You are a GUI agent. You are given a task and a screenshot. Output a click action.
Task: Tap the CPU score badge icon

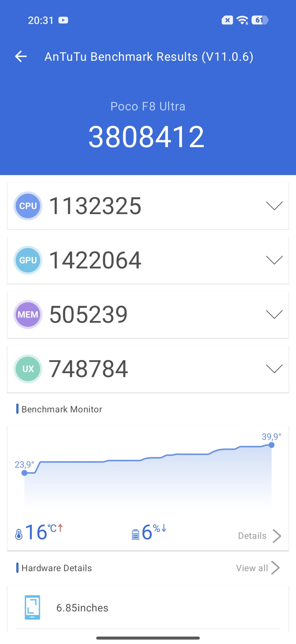28,206
